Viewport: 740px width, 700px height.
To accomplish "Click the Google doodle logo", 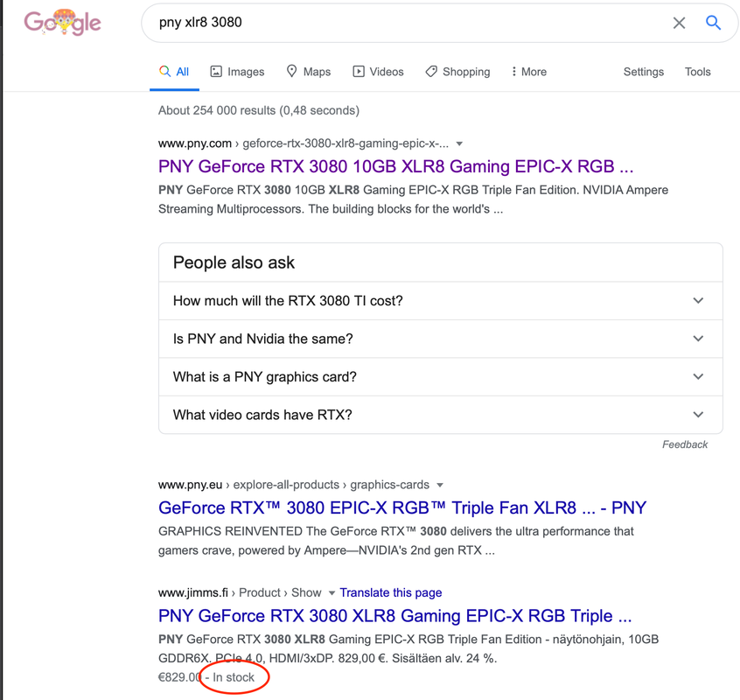I will [x=62, y=22].
